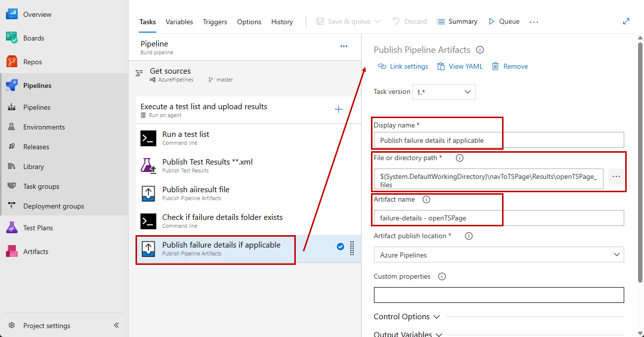Click the Queue button
Screen dimensions: 644x337
(504, 21)
